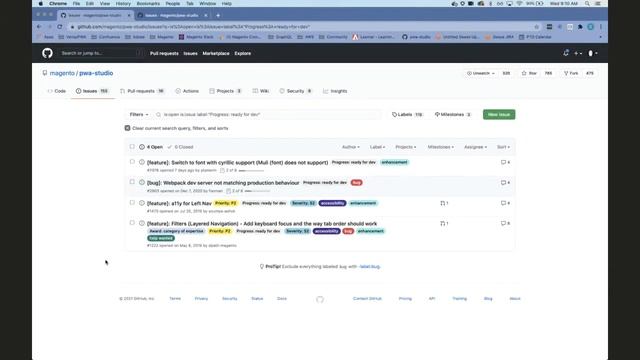Viewport: 640px width, 360px height.
Task: Open comments on the a11y Left Nav issue
Action: coord(505,203)
